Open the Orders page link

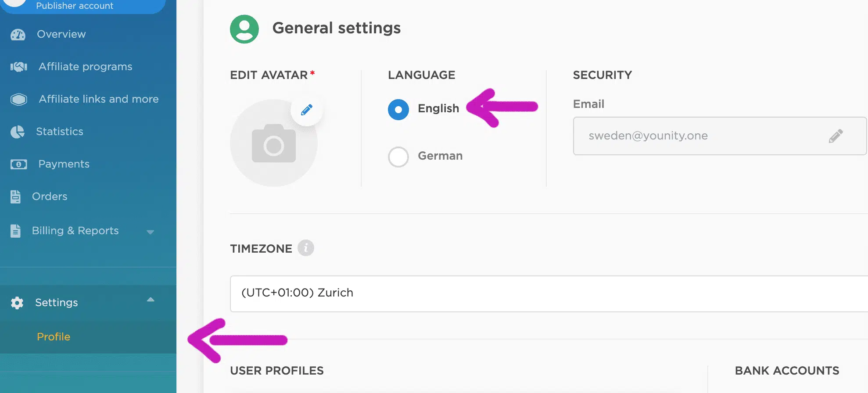(50, 196)
